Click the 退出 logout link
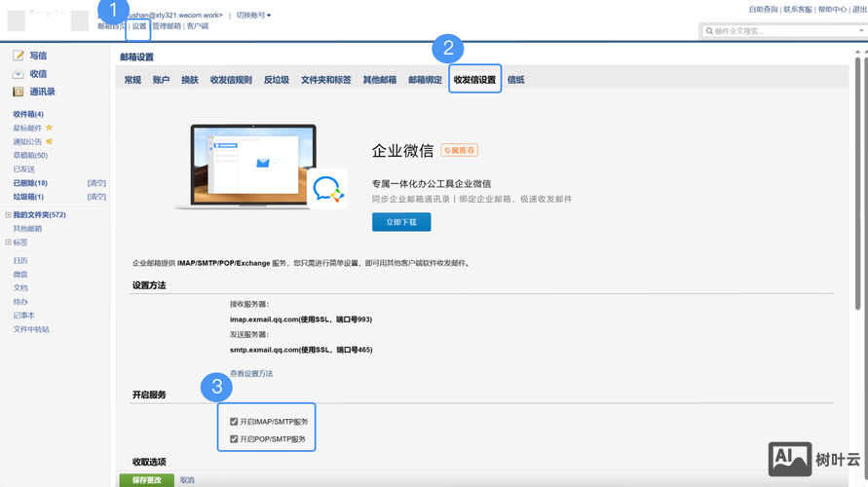This screenshot has height=487, width=868. click(859, 10)
